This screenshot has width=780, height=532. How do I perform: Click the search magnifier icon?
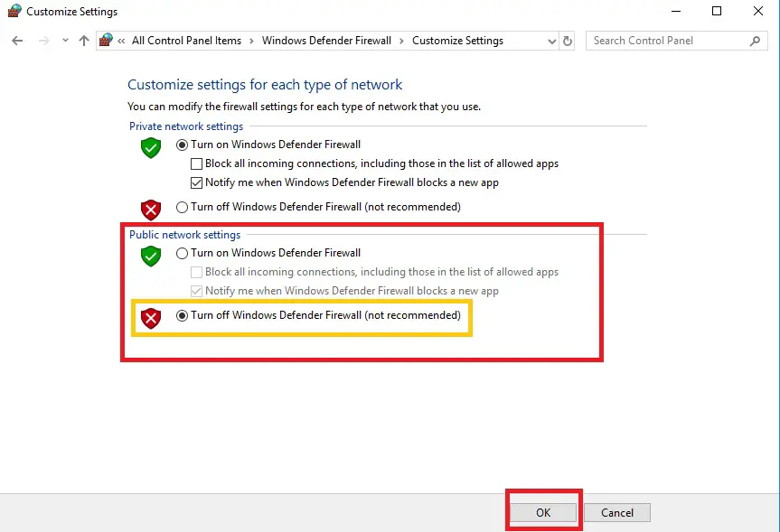755,42
